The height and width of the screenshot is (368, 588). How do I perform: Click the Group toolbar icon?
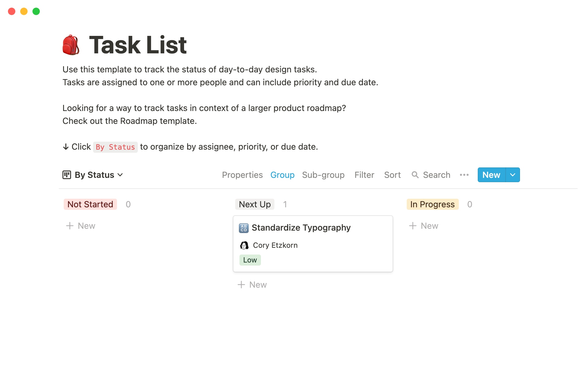click(x=282, y=175)
